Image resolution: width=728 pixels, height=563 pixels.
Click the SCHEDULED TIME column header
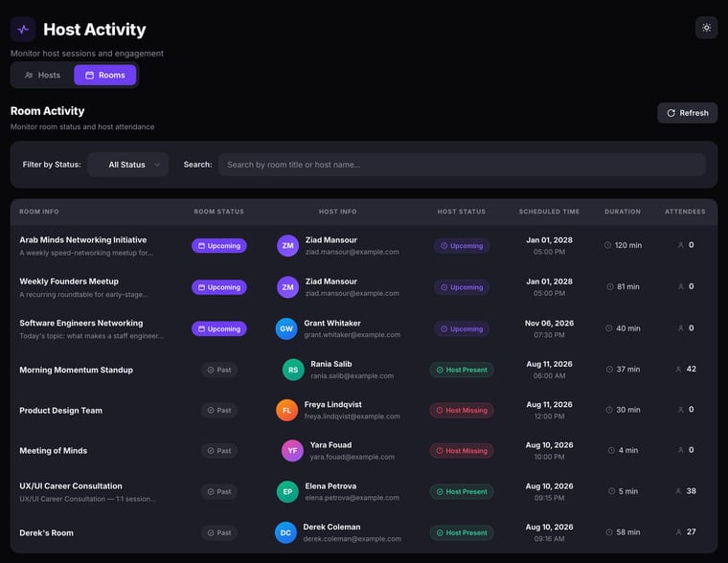549,212
